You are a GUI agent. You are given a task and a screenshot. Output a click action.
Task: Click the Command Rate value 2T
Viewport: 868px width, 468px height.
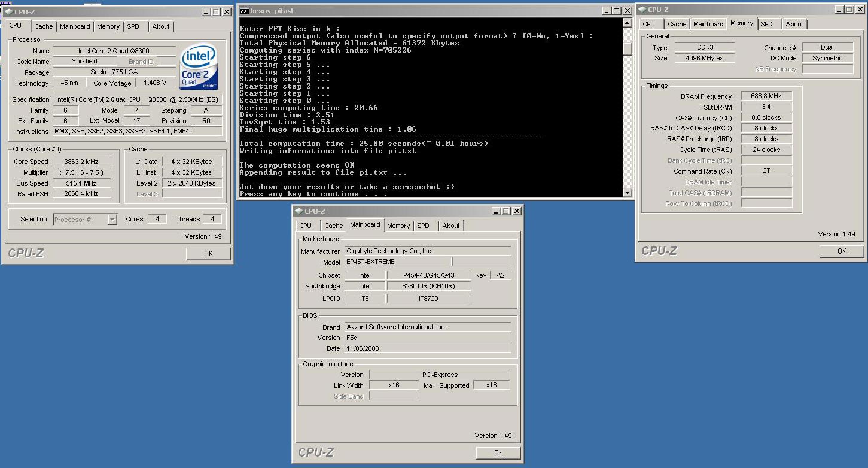pos(767,171)
